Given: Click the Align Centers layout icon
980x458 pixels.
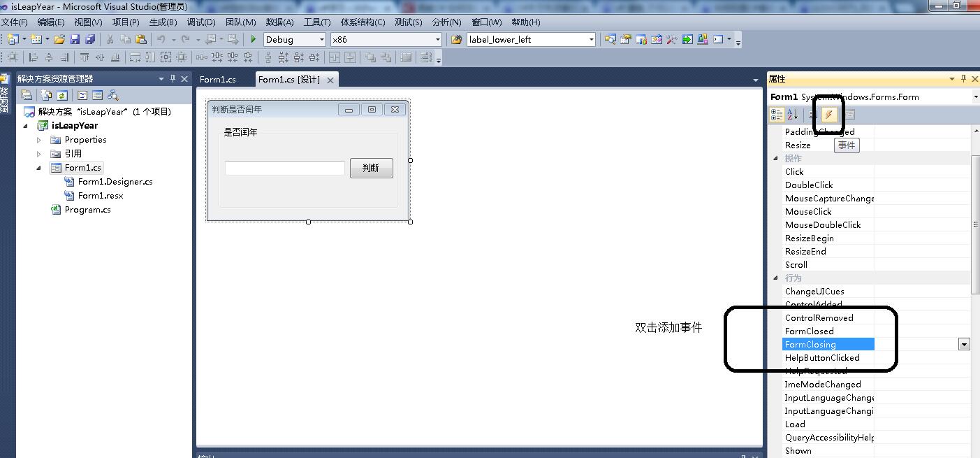Looking at the screenshot, I should [48, 57].
